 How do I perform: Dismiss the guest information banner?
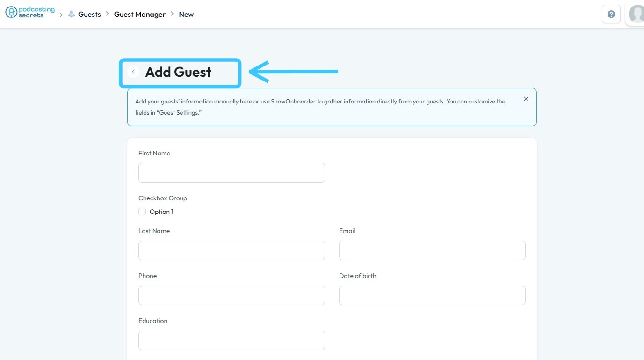pos(526,99)
